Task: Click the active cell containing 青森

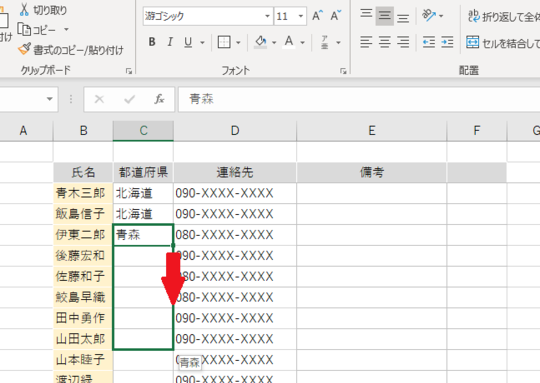Action: [x=143, y=235]
